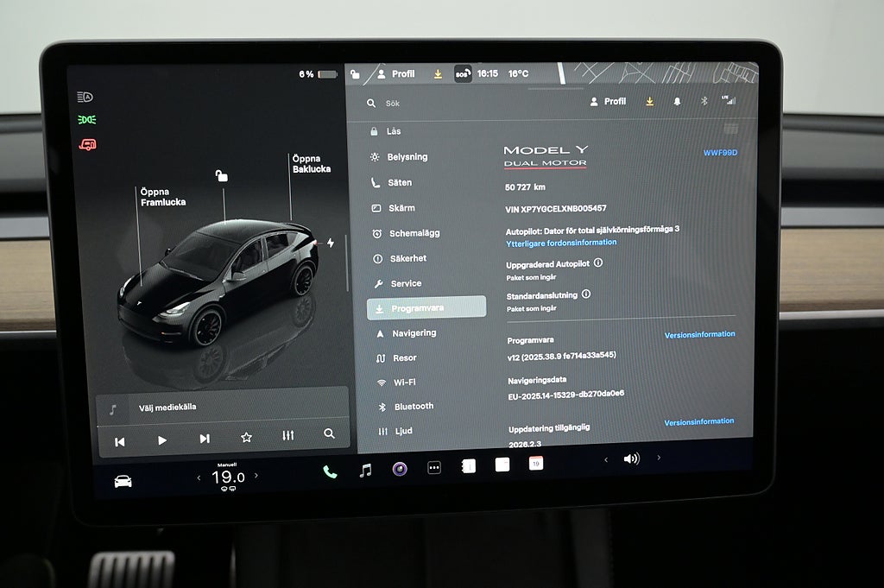Tap the Bluetooth status icon in header

(704, 101)
